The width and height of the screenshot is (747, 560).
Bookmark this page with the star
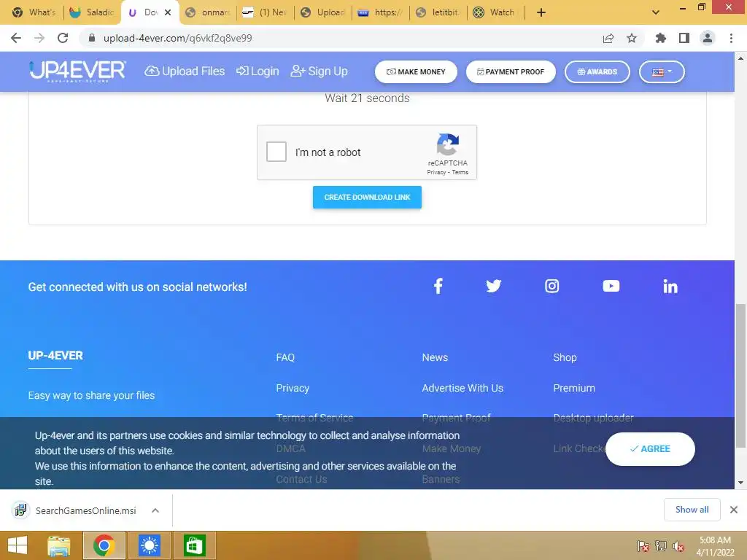631,38
